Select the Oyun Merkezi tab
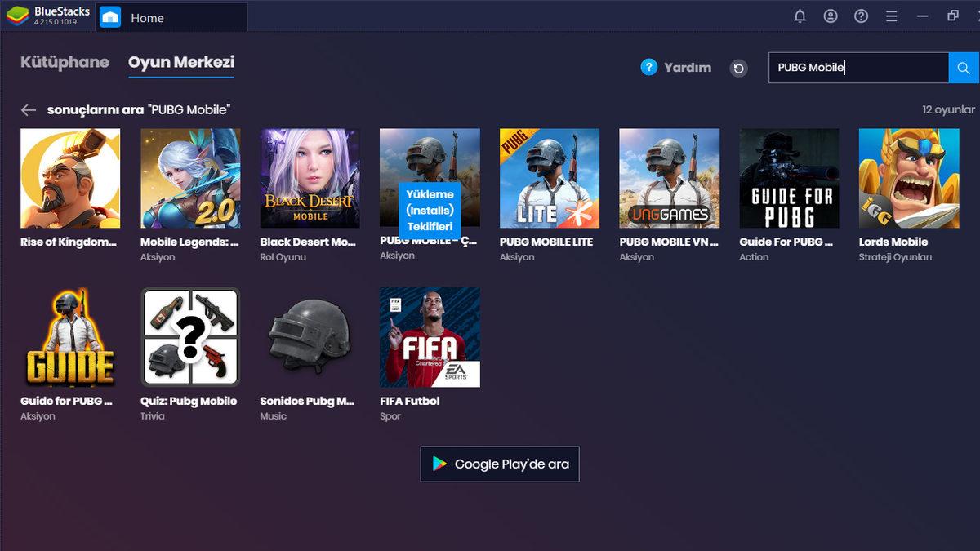 point(181,62)
